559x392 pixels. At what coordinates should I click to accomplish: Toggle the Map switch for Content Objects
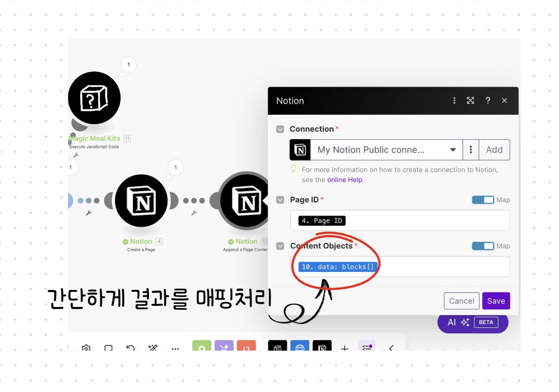pos(483,246)
